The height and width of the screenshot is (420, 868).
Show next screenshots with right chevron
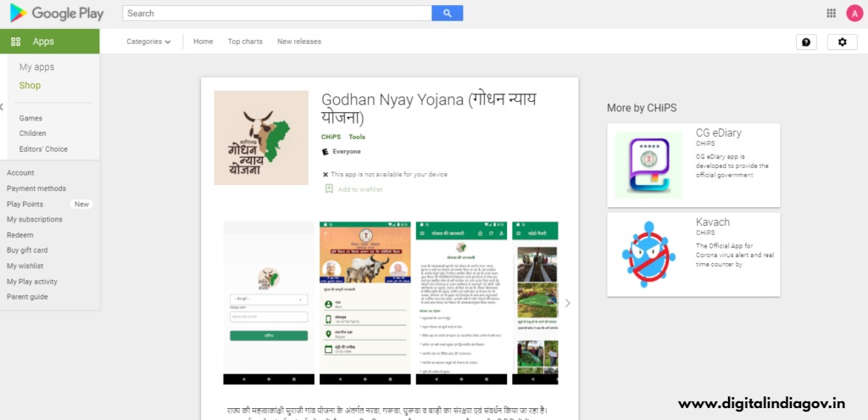tap(567, 303)
